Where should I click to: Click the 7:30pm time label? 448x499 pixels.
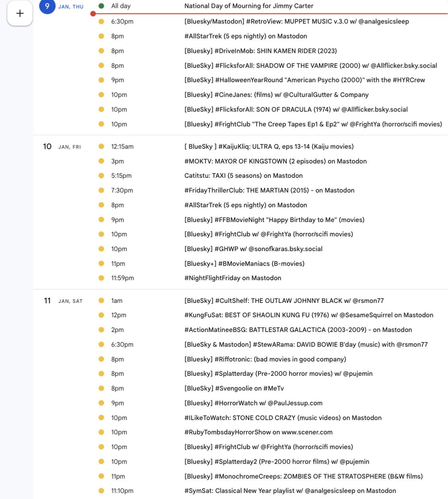[x=122, y=191]
